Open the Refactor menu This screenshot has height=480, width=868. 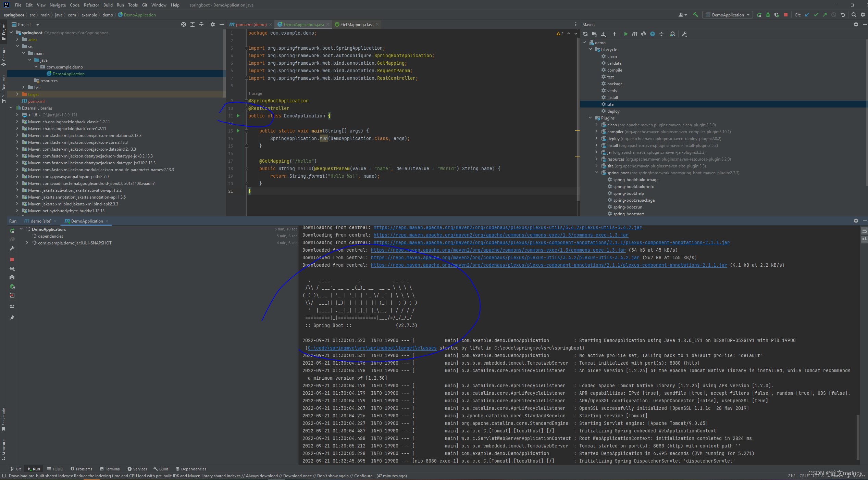click(91, 5)
